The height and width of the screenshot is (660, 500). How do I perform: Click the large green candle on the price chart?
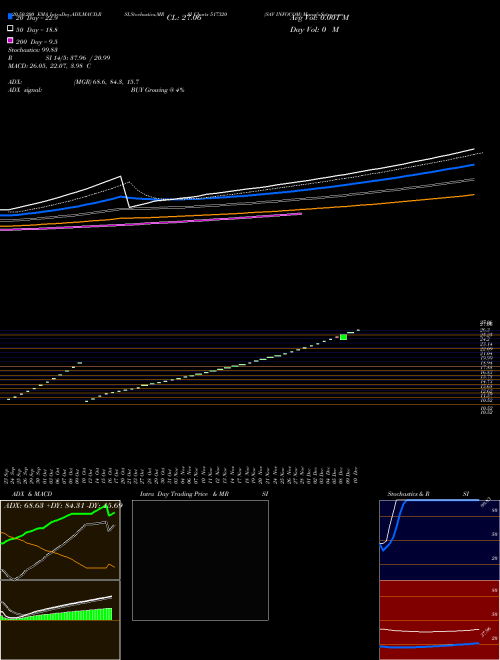click(343, 337)
